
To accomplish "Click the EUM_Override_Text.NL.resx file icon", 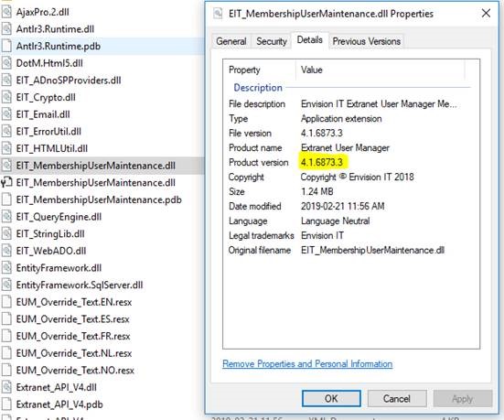I will (x=6, y=353).
